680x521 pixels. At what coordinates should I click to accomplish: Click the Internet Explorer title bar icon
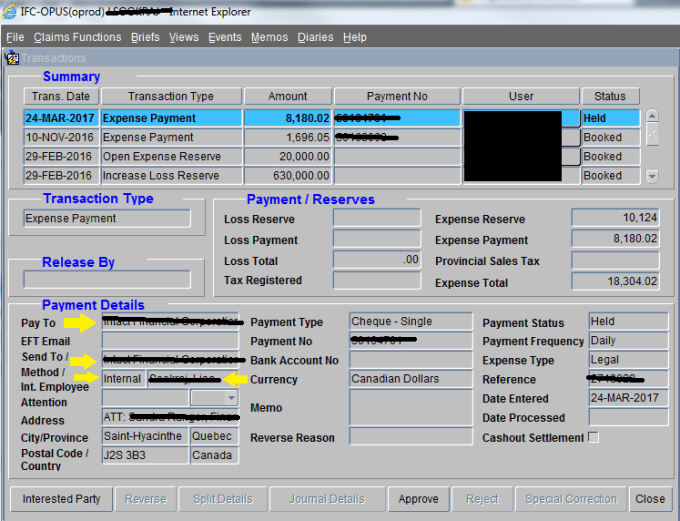coord(11,12)
